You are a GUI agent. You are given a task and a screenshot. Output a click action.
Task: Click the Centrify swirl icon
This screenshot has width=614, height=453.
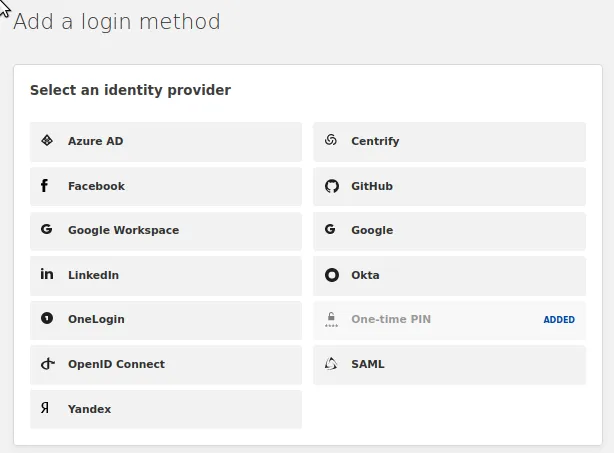(x=331, y=140)
